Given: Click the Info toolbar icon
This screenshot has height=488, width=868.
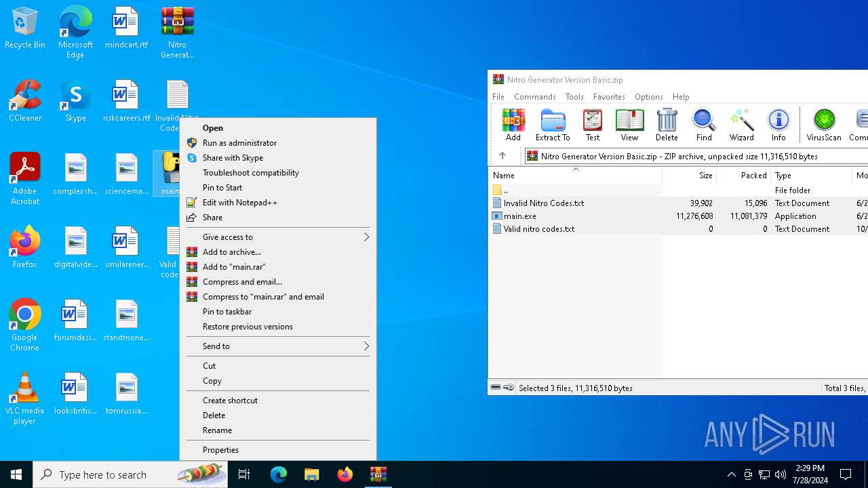Looking at the screenshot, I should click(778, 125).
